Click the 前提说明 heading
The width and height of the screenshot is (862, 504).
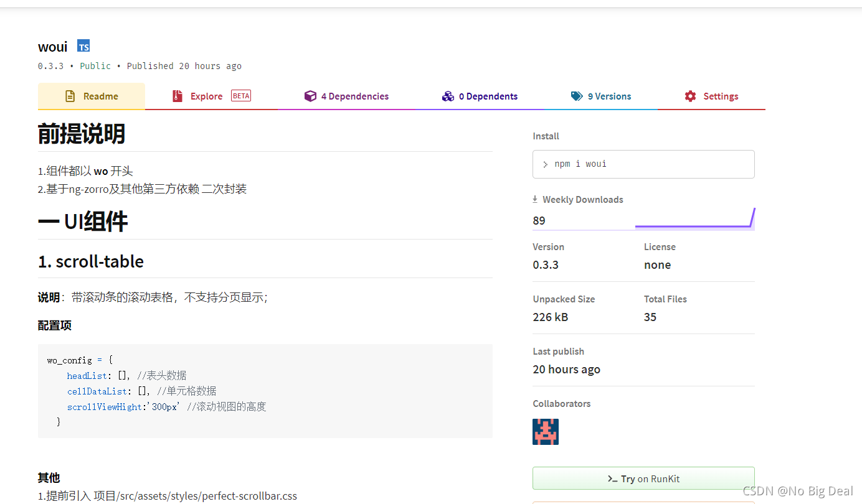[82, 134]
